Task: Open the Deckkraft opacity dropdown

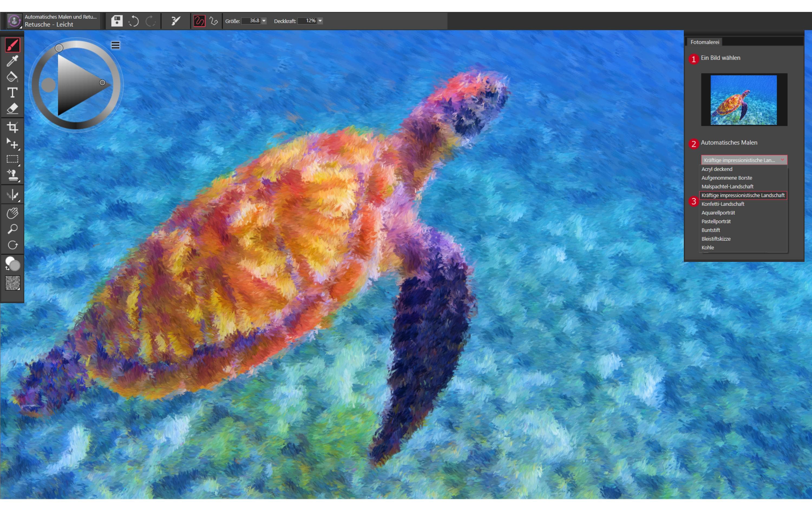Action: point(320,21)
